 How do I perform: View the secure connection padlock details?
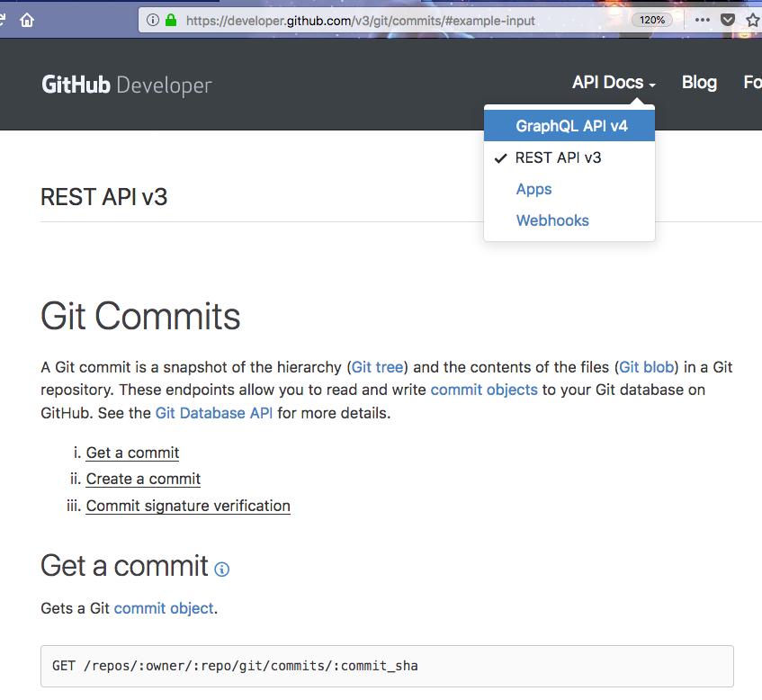(171, 20)
